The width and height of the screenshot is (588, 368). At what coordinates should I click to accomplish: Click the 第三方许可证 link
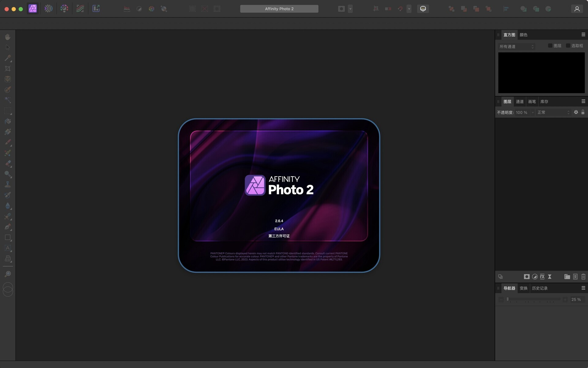click(x=279, y=236)
